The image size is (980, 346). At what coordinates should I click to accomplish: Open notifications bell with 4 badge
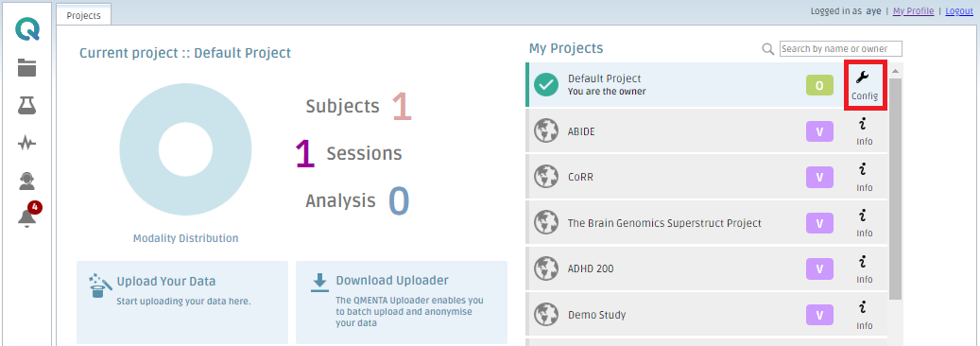coord(27,216)
